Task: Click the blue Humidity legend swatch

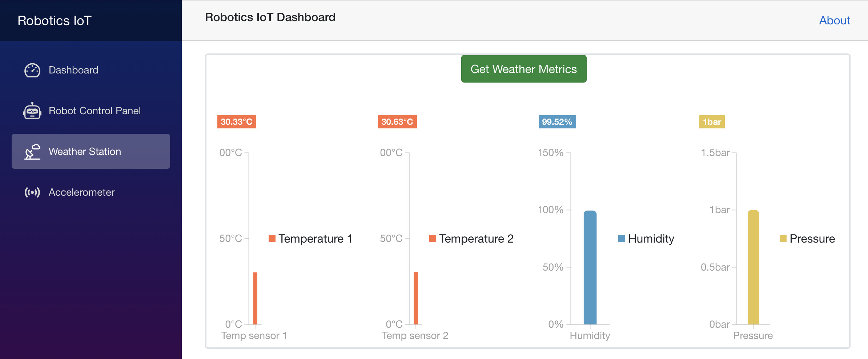Action: 621,238
